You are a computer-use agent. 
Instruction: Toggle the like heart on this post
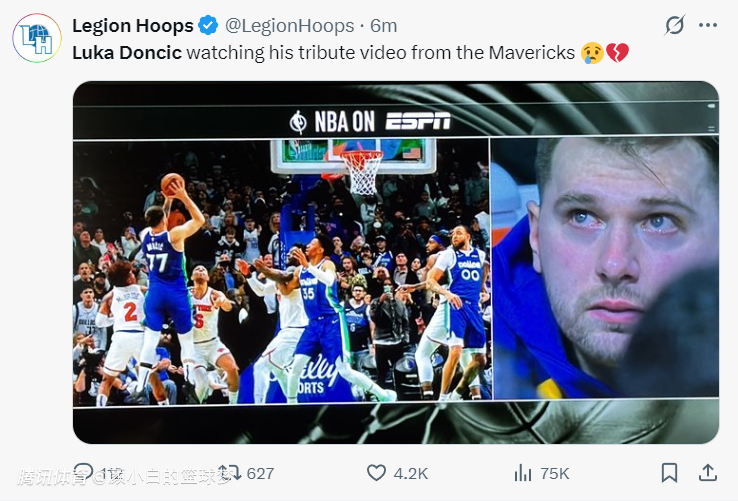pyautogui.click(x=377, y=473)
